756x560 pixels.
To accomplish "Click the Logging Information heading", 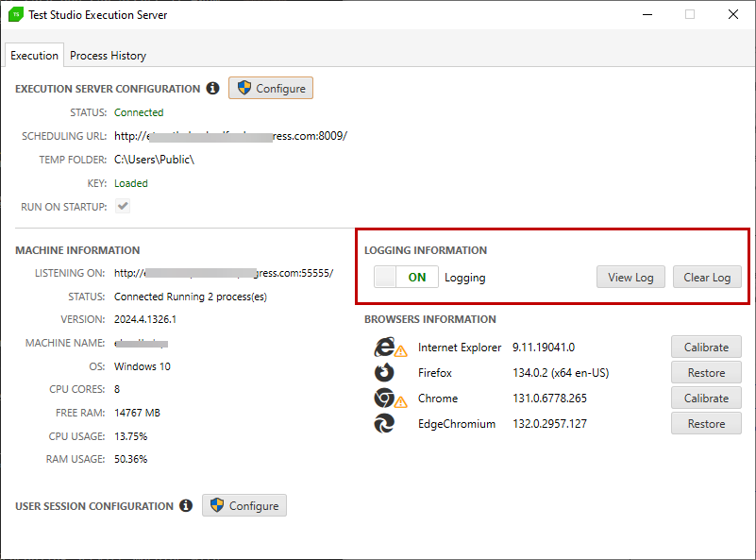I will (426, 250).
